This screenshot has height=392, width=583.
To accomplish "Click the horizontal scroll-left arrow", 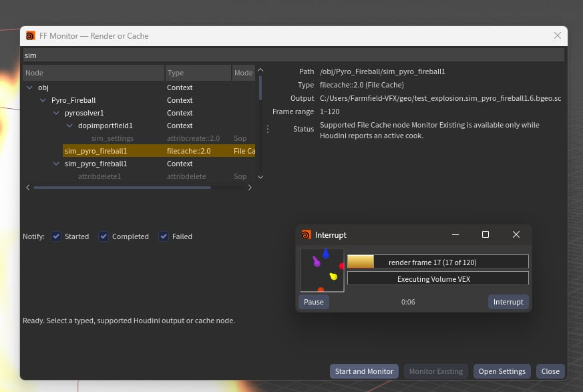I will 28,188.
